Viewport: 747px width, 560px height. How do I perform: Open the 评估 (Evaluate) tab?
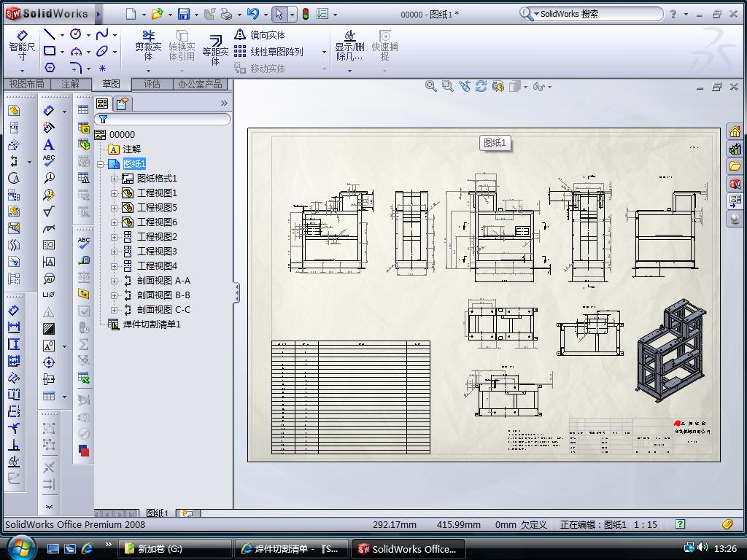point(152,84)
